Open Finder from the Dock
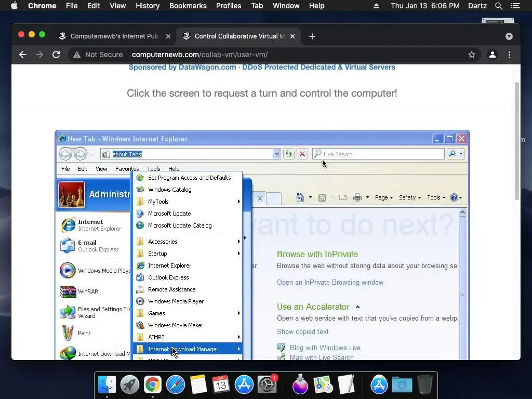Screen dimensions: 532x399 107,384
